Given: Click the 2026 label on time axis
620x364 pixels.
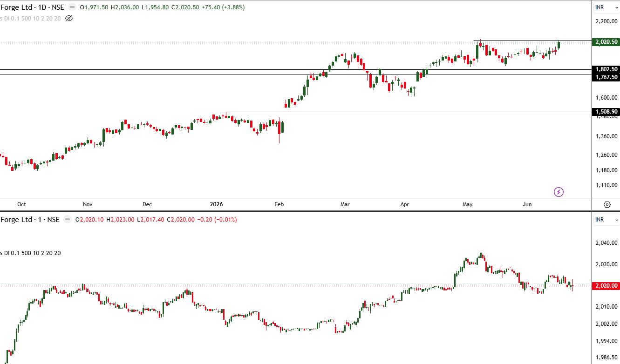Looking at the screenshot, I should click(x=217, y=204).
